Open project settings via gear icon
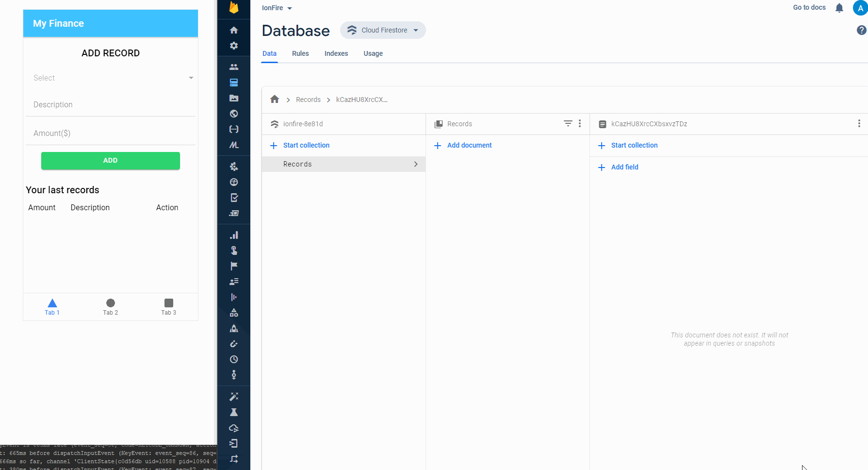This screenshot has width=868, height=470. [234, 46]
